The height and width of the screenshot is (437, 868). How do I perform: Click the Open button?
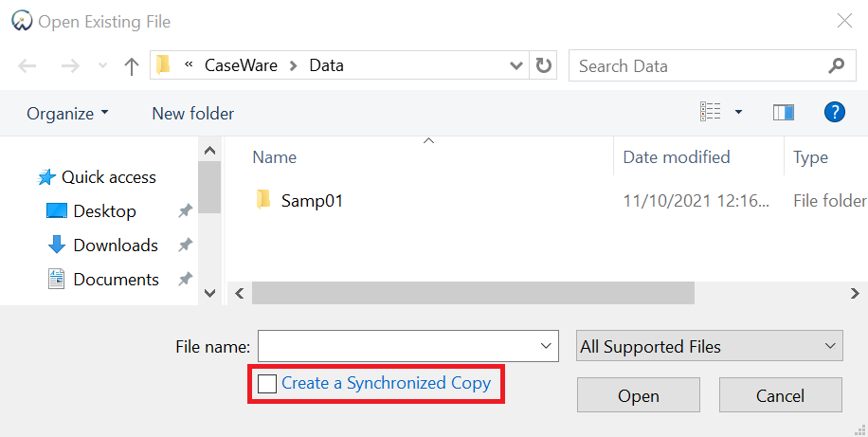[639, 395]
